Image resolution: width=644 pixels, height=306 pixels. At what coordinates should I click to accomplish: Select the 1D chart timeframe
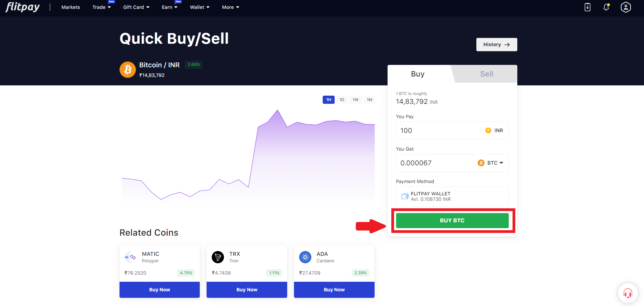pos(342,100)
